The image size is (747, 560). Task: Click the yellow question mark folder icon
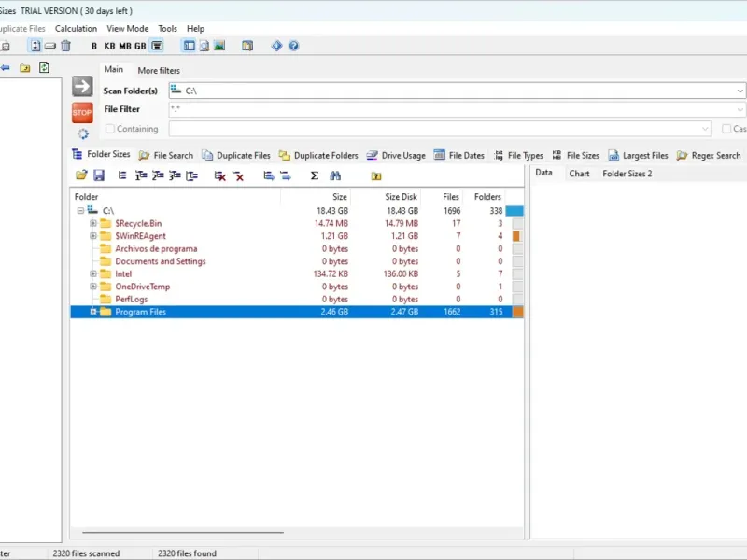pyautogui.click(x=376, y=176)
